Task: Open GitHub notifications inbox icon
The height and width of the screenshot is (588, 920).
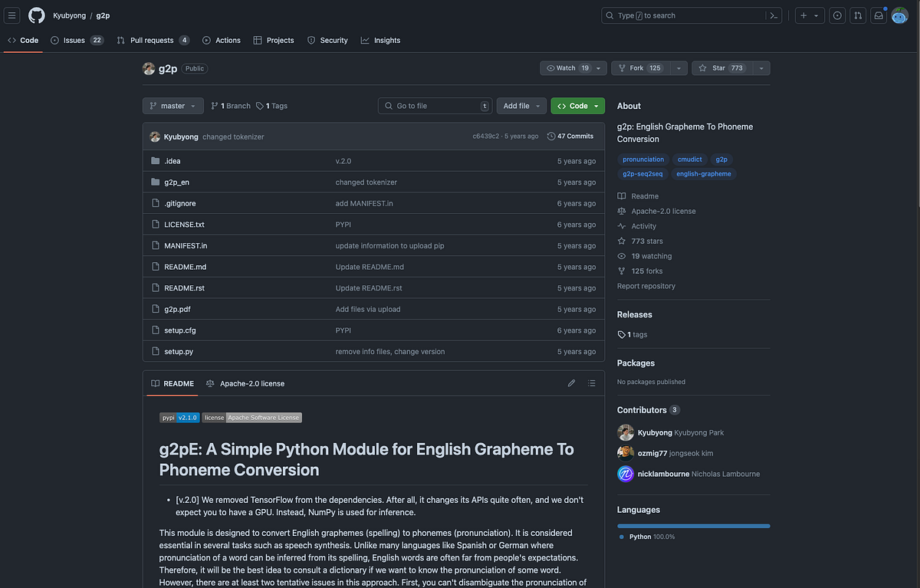Action: [x=878, y=15]
